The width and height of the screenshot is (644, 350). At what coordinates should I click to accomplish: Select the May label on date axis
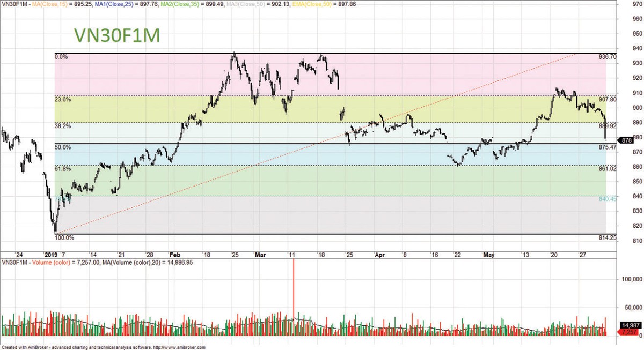(x=488, y=255)
